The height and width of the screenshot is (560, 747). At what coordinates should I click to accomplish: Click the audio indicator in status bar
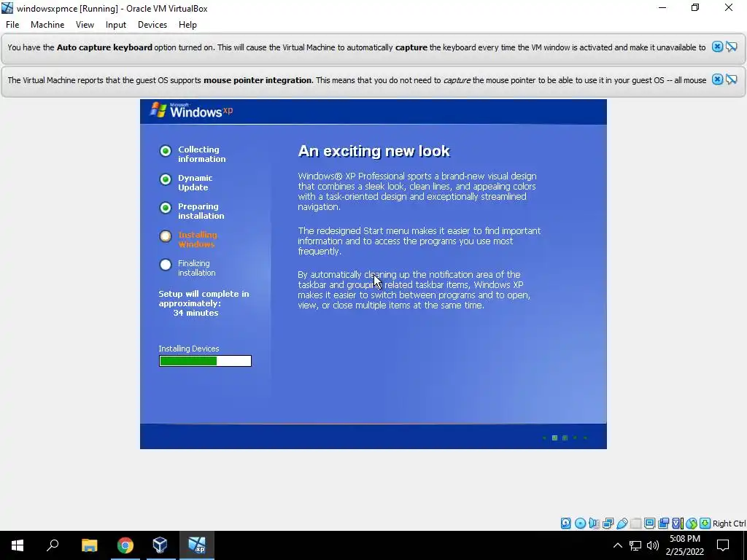point(594,524)
